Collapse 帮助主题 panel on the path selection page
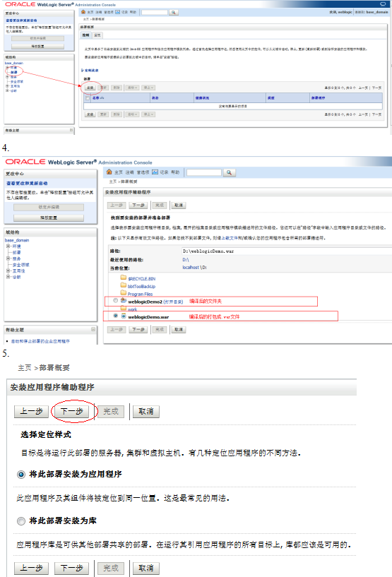The image size is (392, 577). [93, 329]
